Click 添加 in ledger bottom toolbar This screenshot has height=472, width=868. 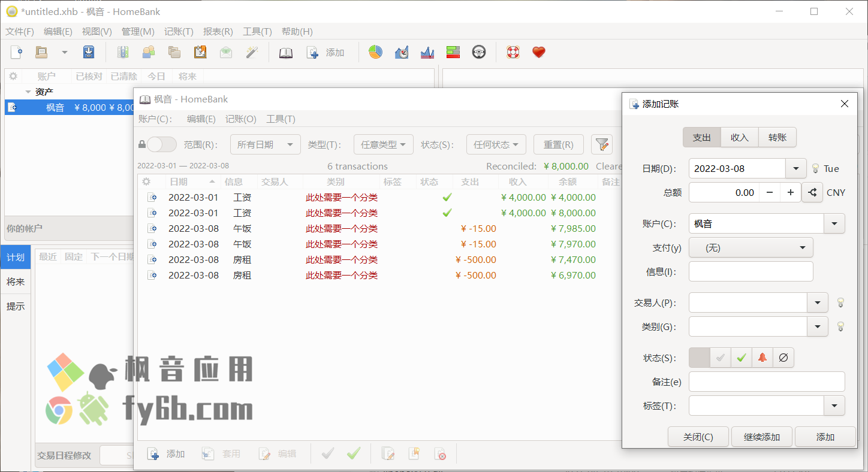point(167,454)
